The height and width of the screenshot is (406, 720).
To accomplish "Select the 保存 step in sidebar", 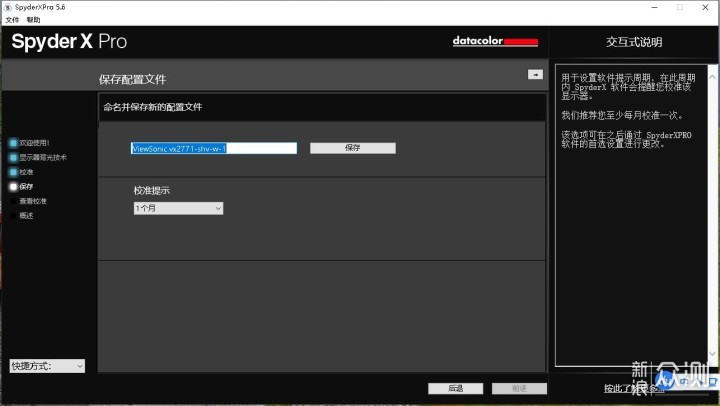I will pos(21,186).
